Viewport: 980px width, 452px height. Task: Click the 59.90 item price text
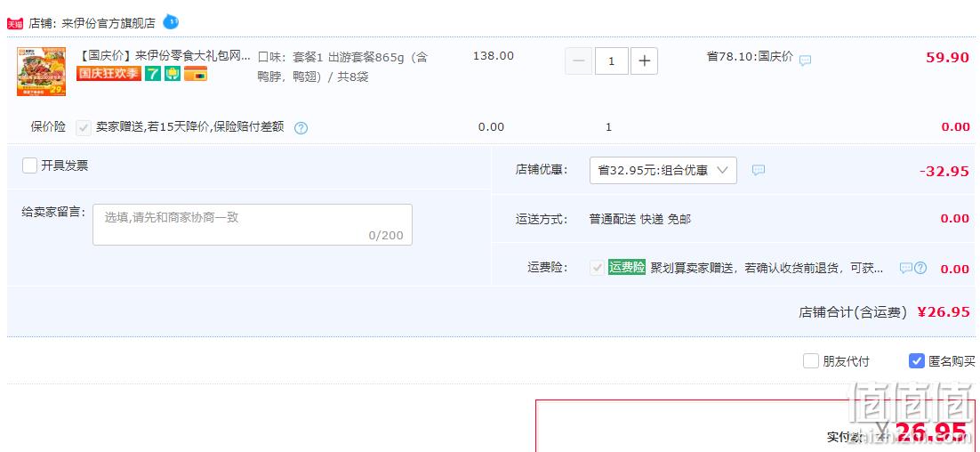[x=947, y=58]
